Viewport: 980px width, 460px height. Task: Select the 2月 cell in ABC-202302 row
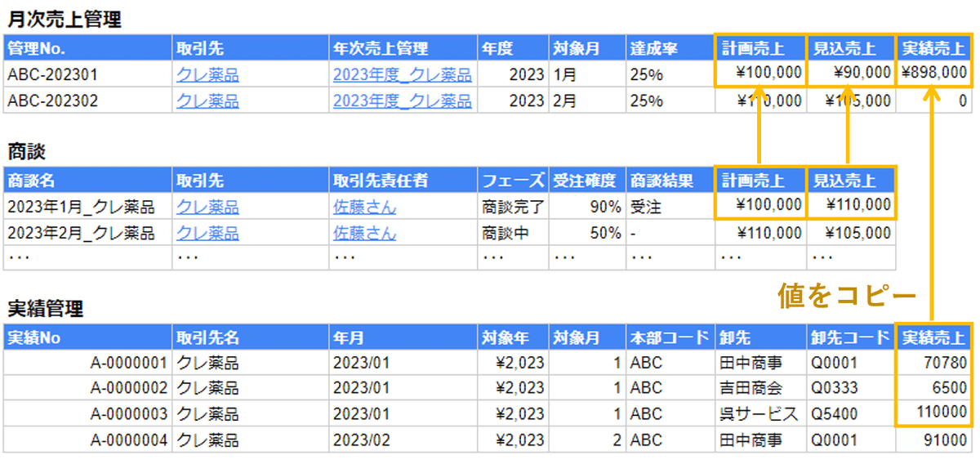(x=586, y=101)
